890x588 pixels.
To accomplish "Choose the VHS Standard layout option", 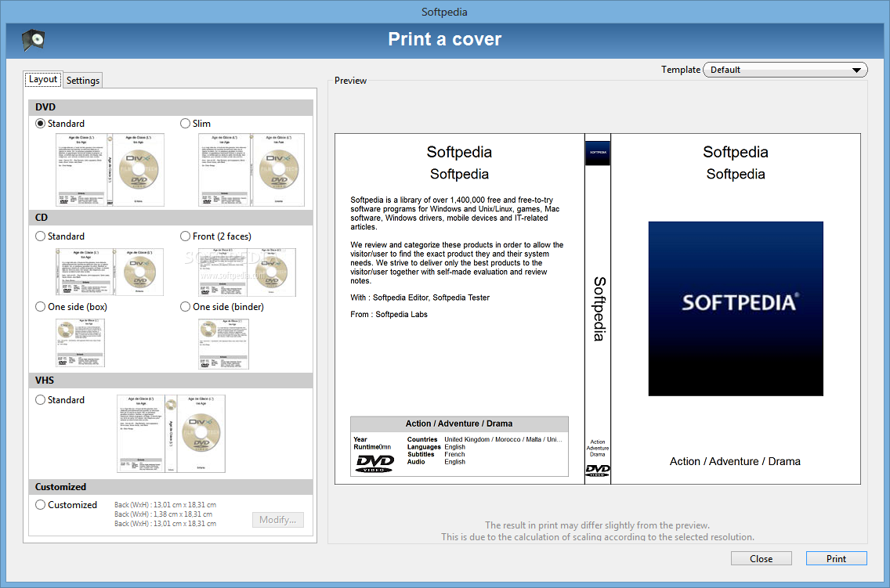I will click(x=40, y=400).
